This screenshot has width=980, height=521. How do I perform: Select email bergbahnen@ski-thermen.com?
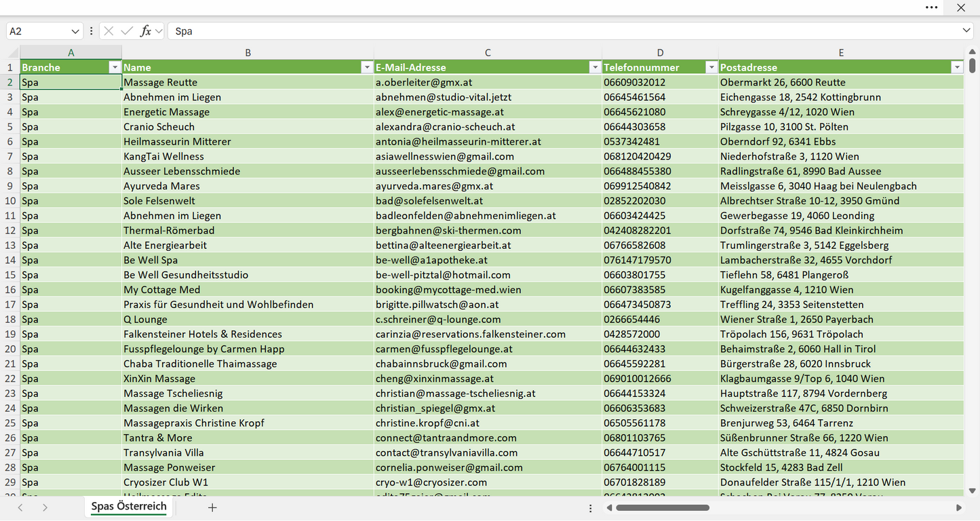[488, 231]
